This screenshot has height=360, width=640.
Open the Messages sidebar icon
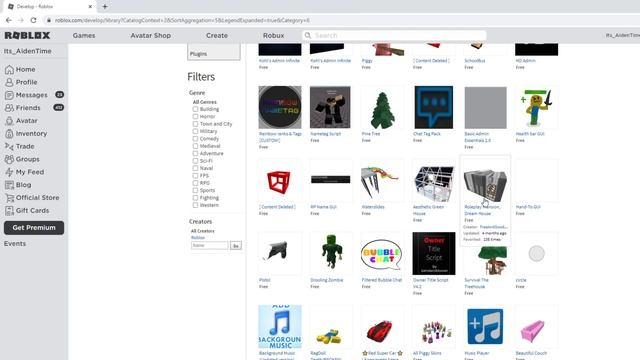tap(9, 95)
